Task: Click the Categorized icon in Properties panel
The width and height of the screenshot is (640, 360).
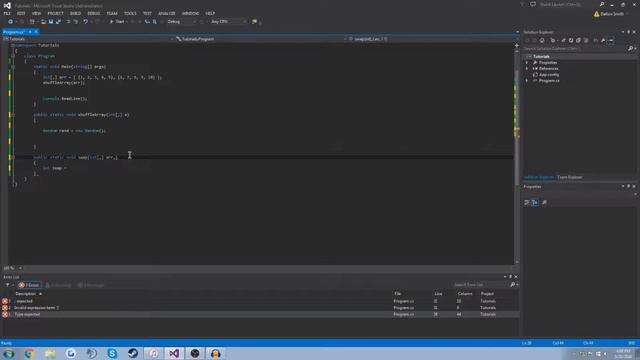Action: (527, 202)
